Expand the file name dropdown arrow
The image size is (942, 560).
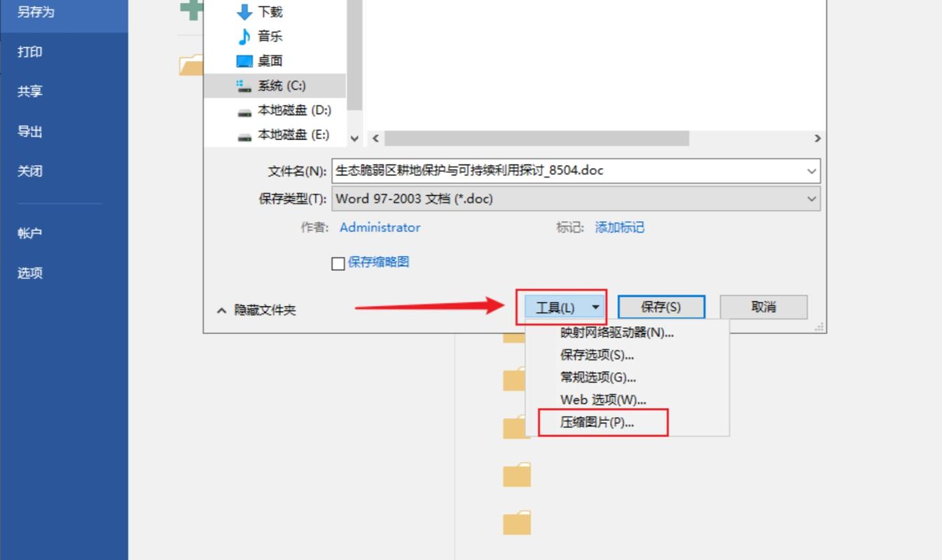point(812,171)
